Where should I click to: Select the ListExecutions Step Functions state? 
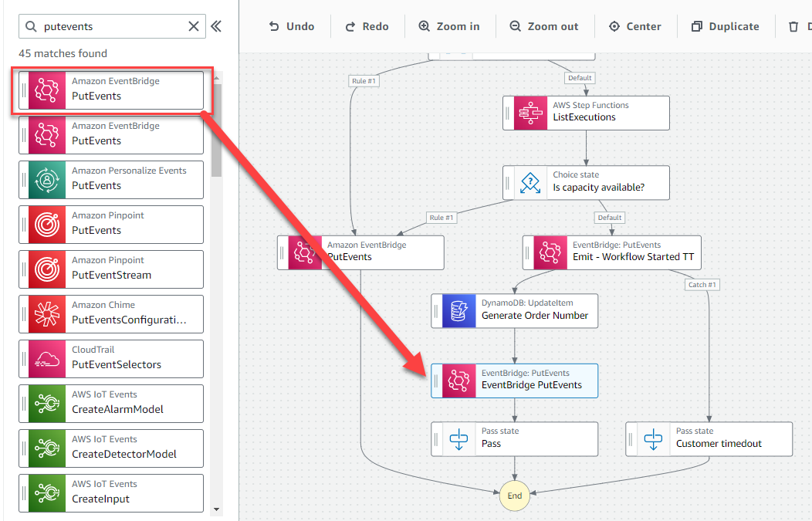tap(586, 113)
